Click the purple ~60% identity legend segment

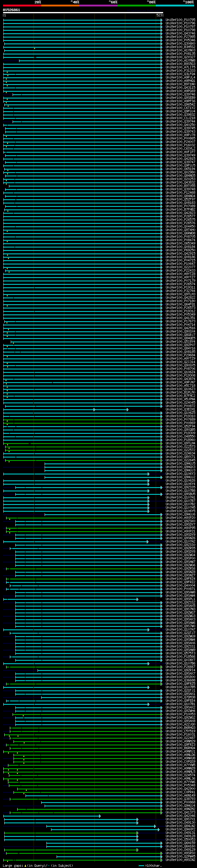coord(98,6)
